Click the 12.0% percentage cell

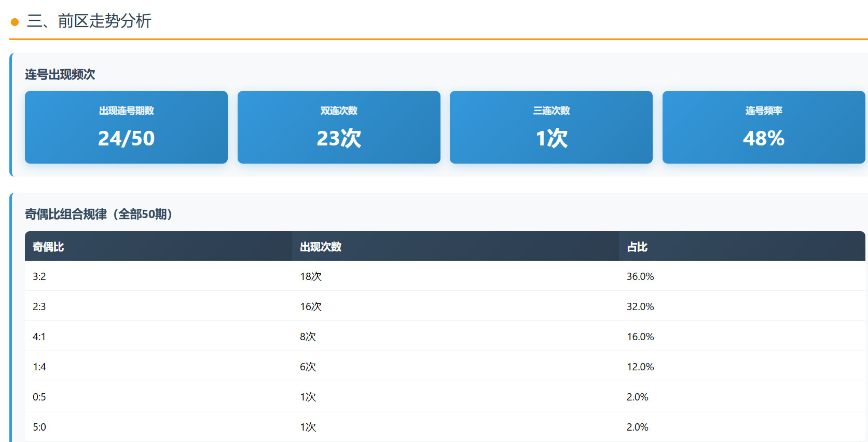pos(640,367)
